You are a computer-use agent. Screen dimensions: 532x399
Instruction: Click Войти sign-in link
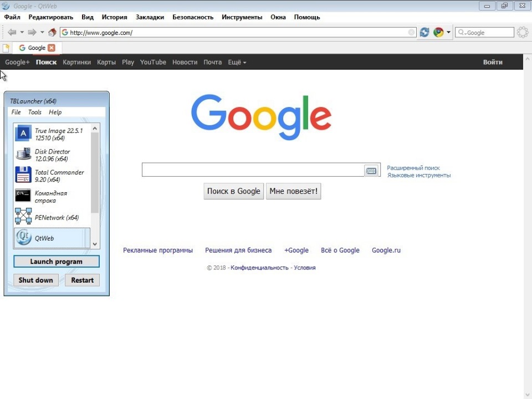493,62
